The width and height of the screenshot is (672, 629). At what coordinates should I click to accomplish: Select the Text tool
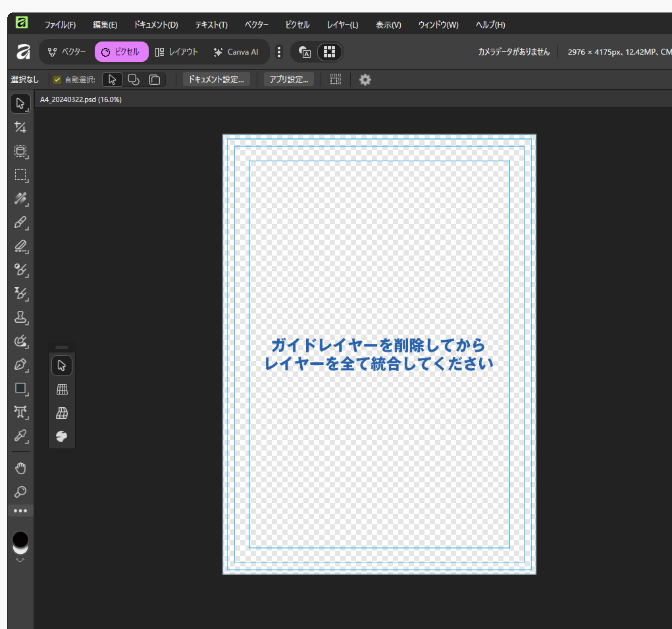(20, 413)
